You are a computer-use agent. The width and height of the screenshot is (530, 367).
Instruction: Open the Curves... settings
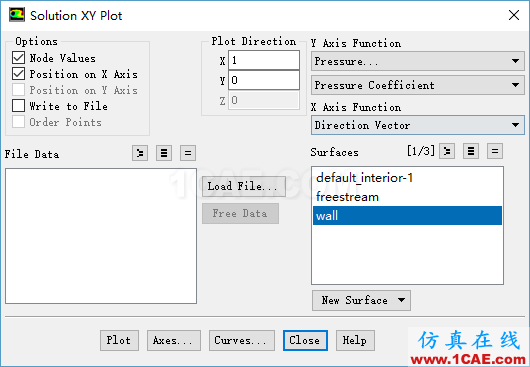[x=242, y=340]
